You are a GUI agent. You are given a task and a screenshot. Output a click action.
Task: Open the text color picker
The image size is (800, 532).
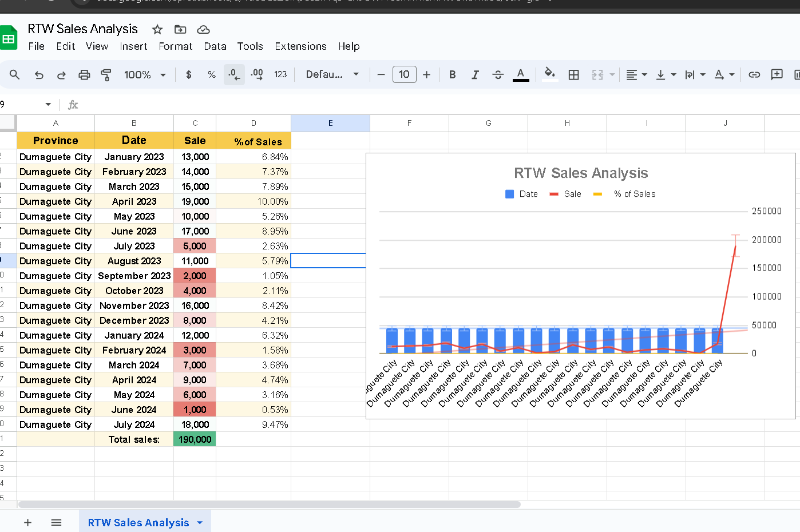pos(521,74)
